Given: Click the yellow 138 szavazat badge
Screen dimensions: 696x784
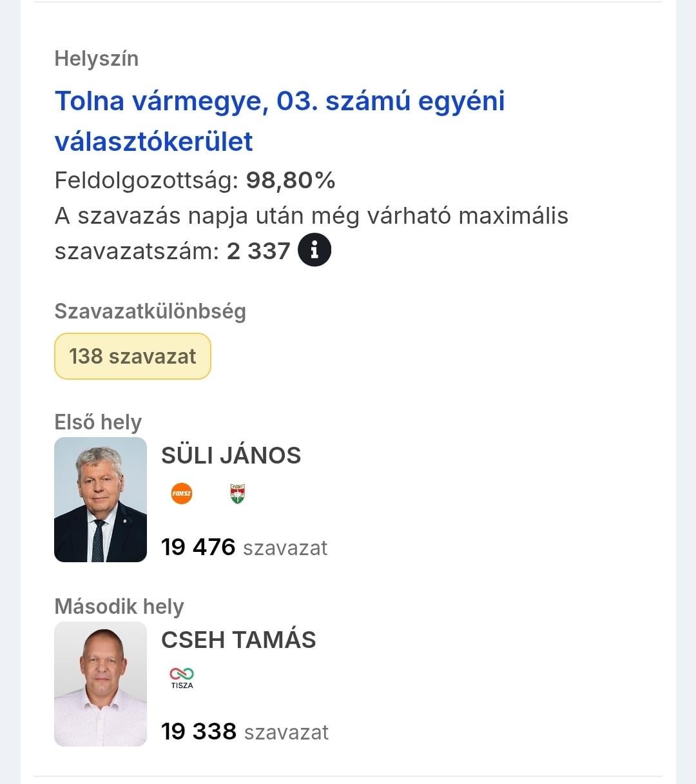Looking at the screenshot, I should [x=133, y=356].
